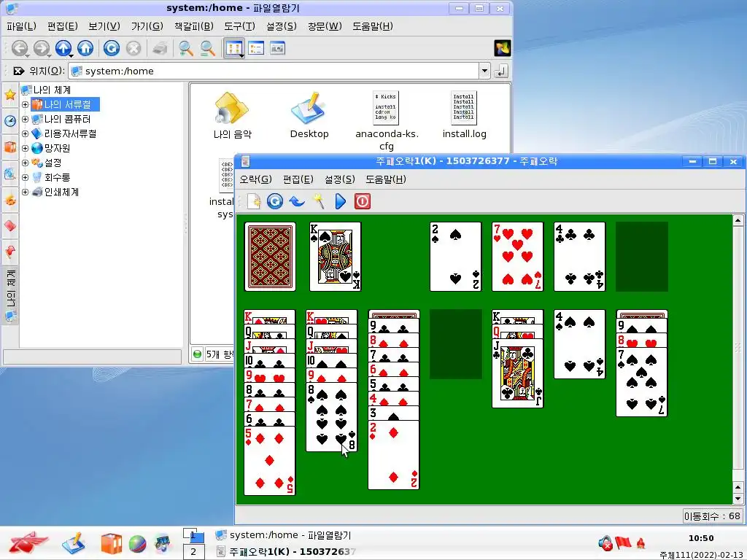
Task: Click the Home icon in file browser toolbar
Action: [x=85, y=48]
